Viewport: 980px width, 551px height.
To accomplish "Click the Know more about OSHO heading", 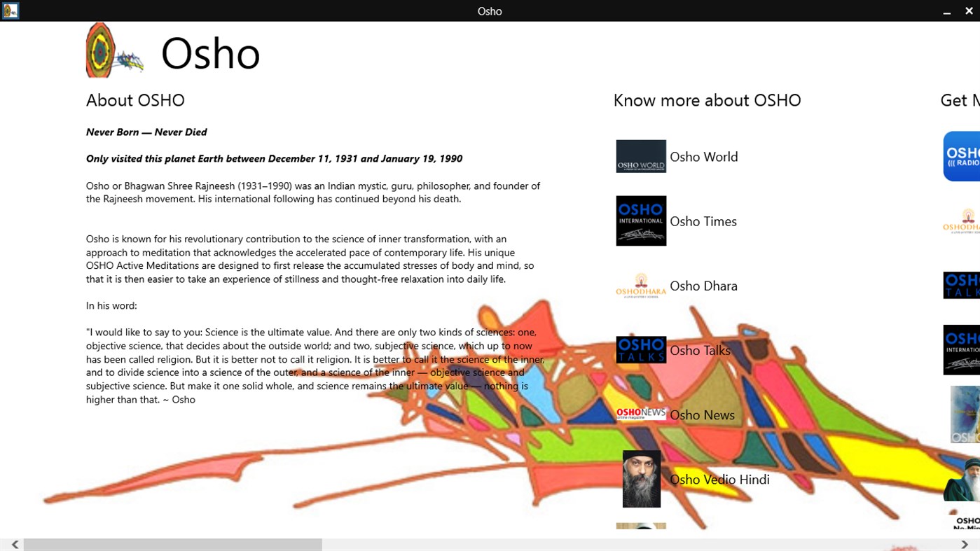I will pyautogui.click(x=707, y=100).
